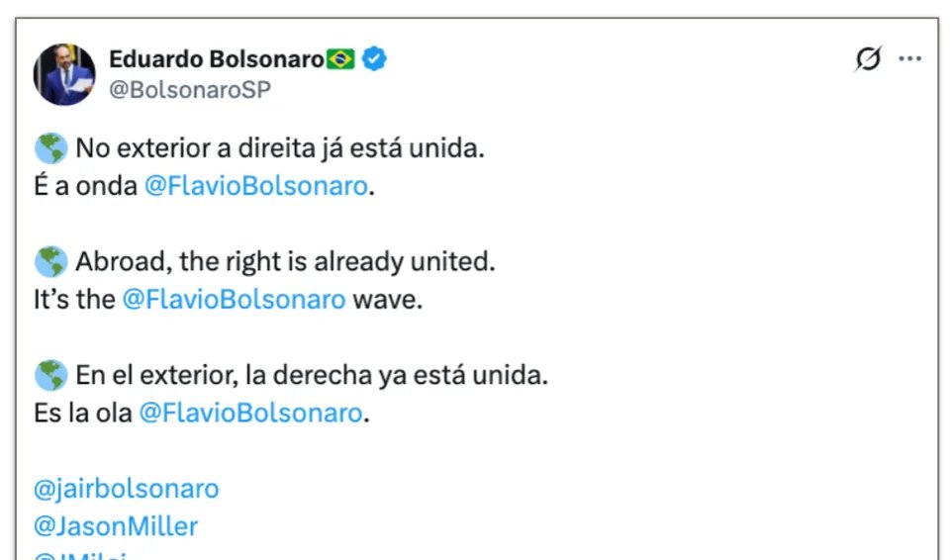This screenshot has width=952, height=560.
Task: Click the Grok icon on the post
Action: point(868,59)
